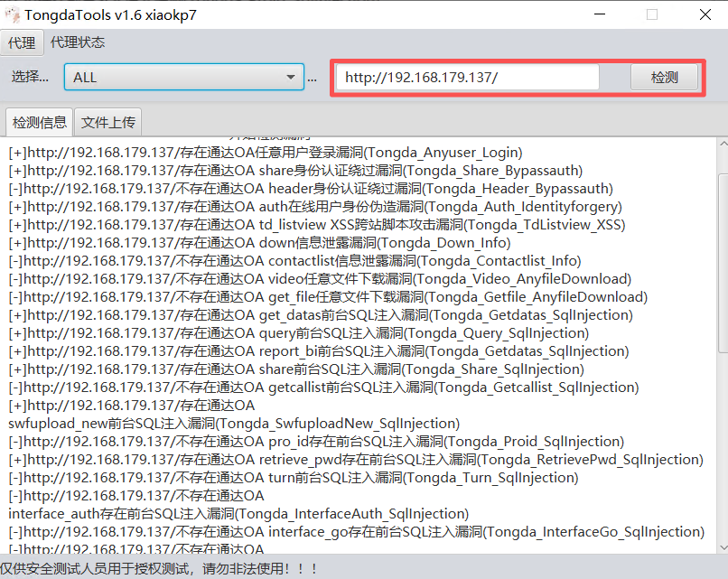Select the Tongda_SwfuploadNew_SqlInjection result text
The height and width of the screenshot is (579, 728).
[x=234, y=424]
